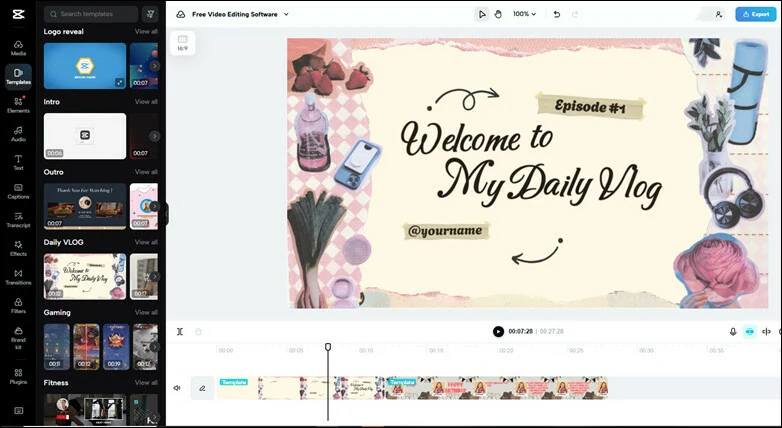
Task: View all Outro templates
Action: pyautogui.click(x=146, y=172)
